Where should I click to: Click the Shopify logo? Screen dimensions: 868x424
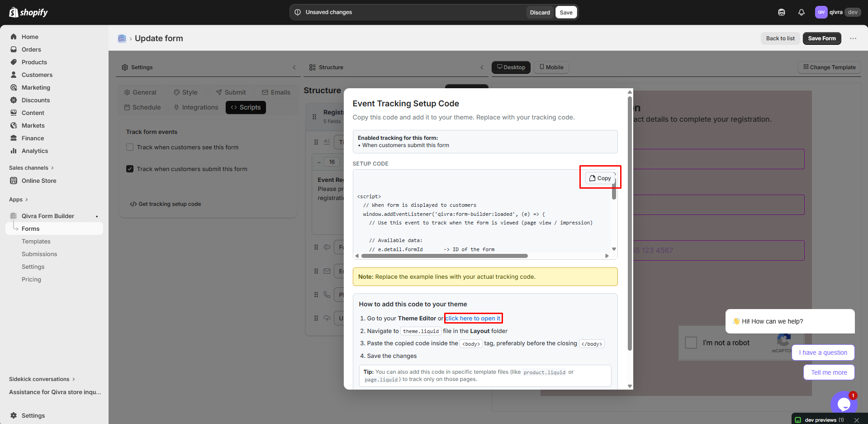tap(28, 12)
